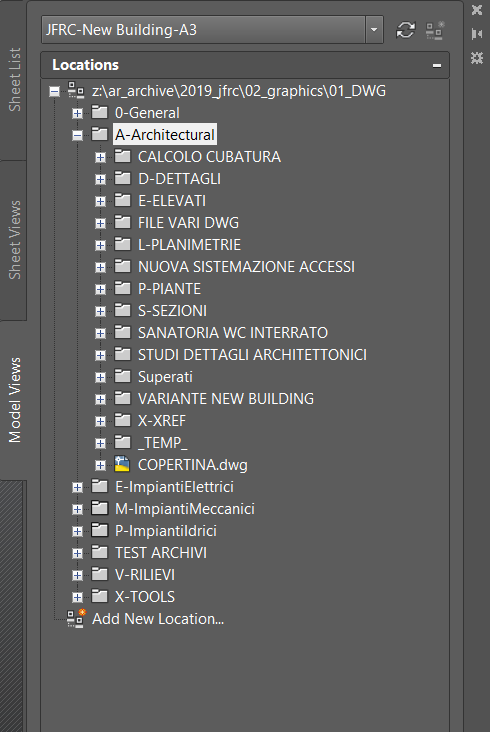Click the COPERTINA.dwg drawing file icon

(122, 464)
